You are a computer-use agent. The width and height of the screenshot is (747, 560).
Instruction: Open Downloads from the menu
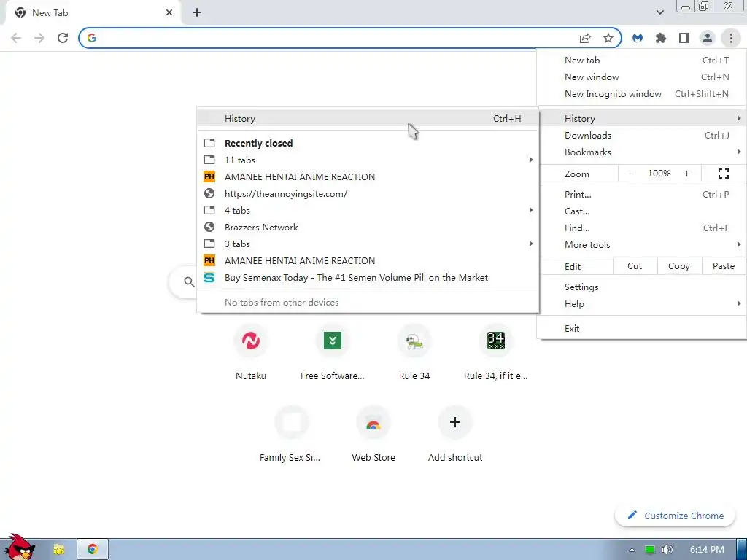point(642,135)
